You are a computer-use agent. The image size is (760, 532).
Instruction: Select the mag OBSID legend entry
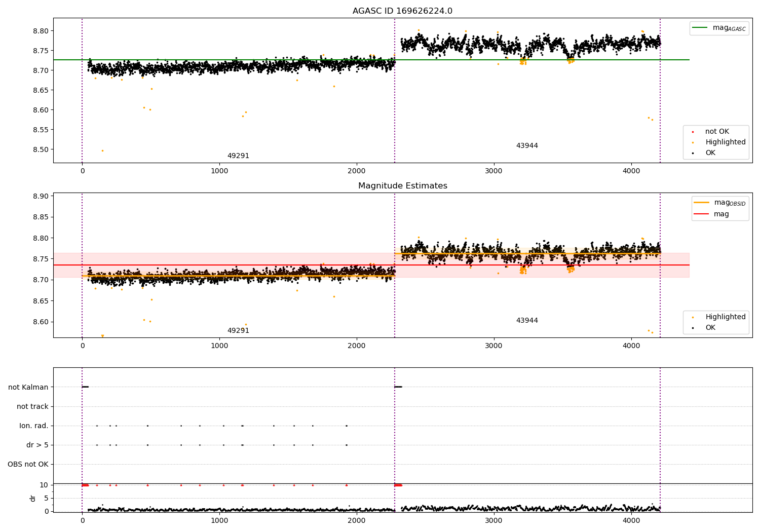pos(720,203)
